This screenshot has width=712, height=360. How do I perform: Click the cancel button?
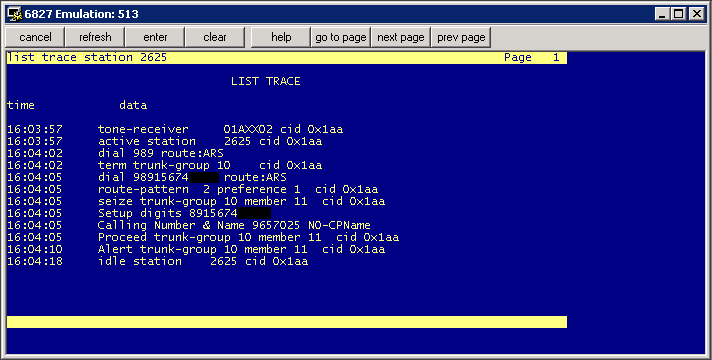point(35,37)
